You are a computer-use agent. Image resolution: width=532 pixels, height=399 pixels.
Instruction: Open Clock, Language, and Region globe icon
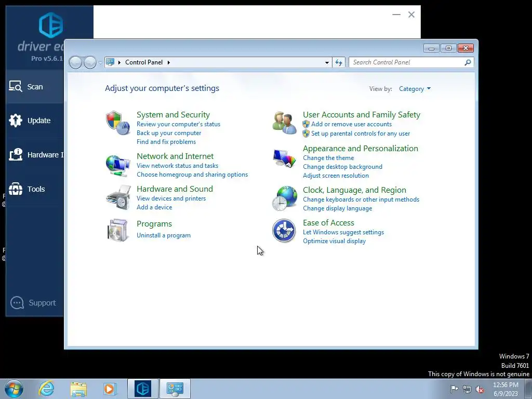pos(285,198)
